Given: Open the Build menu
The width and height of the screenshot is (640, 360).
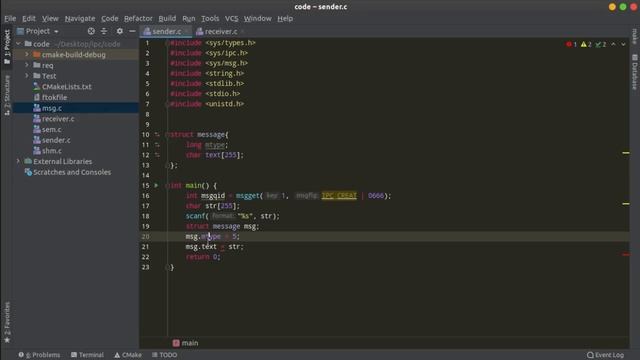Looking at the screenshot, I should (x=167, y=18).
